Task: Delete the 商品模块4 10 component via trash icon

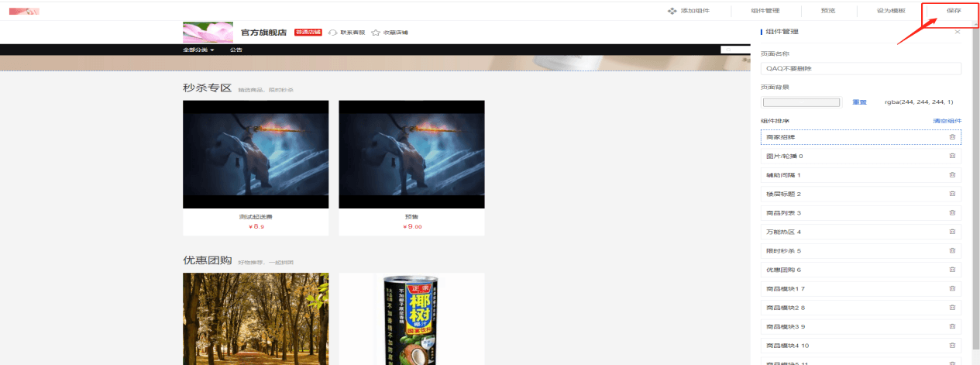Action: tap(952, 346)
